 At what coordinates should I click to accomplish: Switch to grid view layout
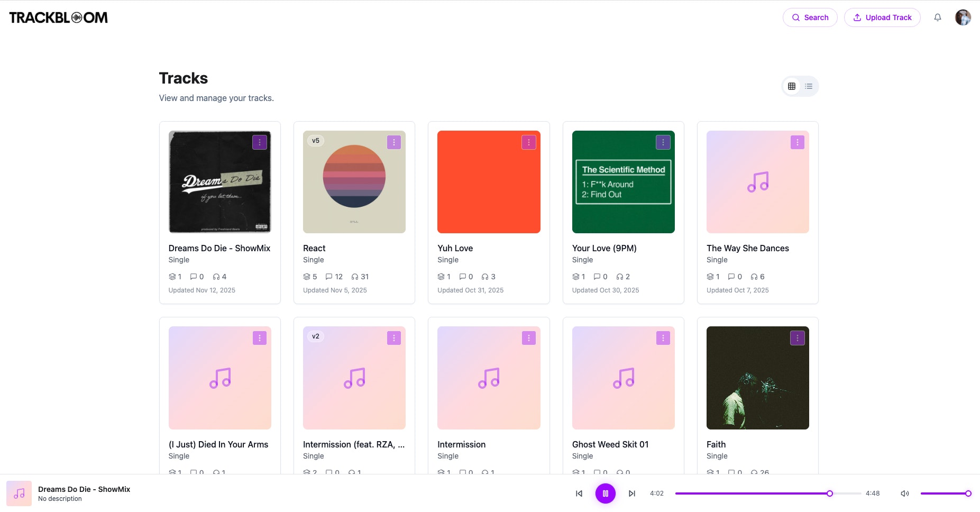pos(792,86)
